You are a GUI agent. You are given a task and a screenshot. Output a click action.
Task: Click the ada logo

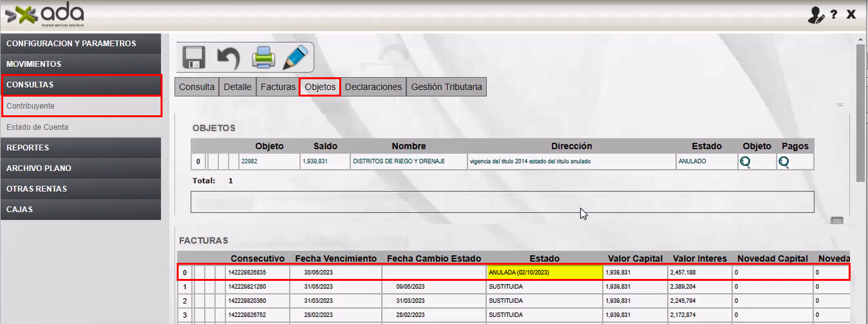tap(45, 14)
